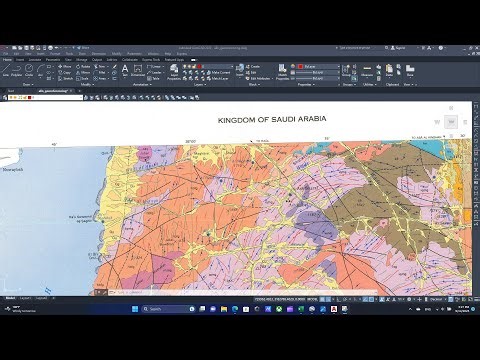Click the Array tool
This screenshot has height=360, width=480.
(x=99, y=78)
